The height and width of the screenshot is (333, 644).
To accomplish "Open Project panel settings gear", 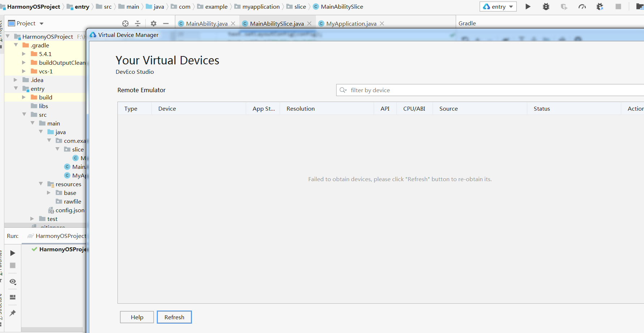I will [x=154, y=24].
